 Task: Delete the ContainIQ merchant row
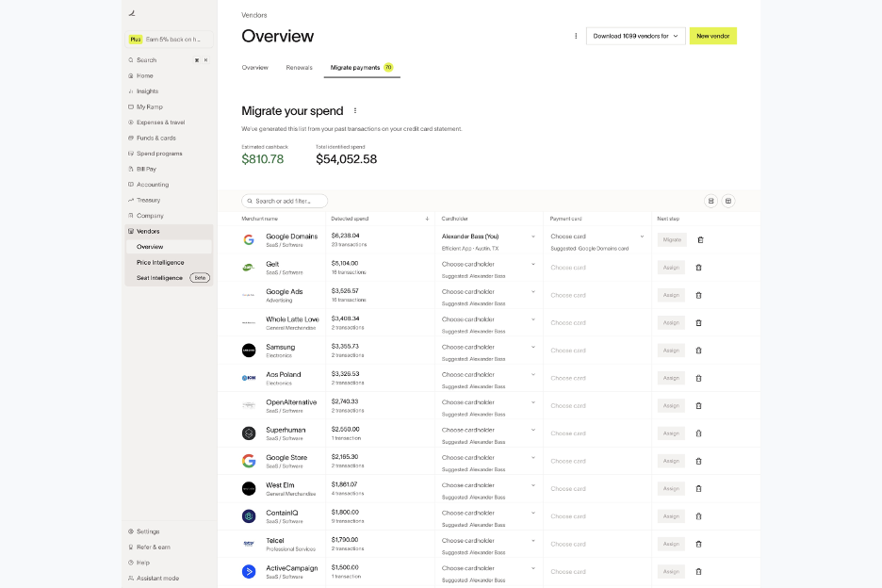698,516
